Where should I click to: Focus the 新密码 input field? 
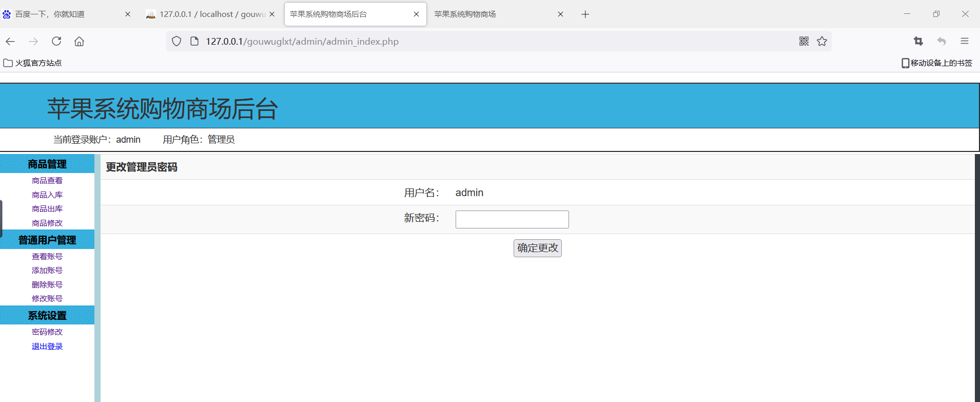512,219
